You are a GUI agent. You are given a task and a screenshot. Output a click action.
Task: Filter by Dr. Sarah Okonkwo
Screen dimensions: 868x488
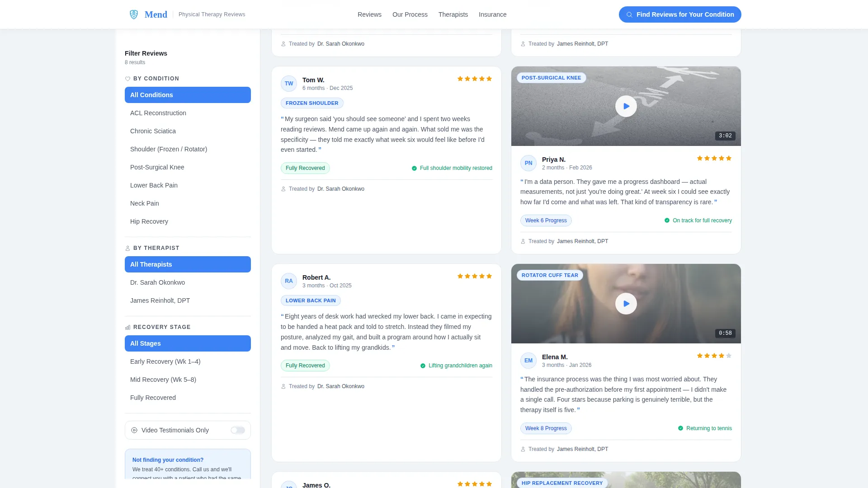(x=188, y=282)
